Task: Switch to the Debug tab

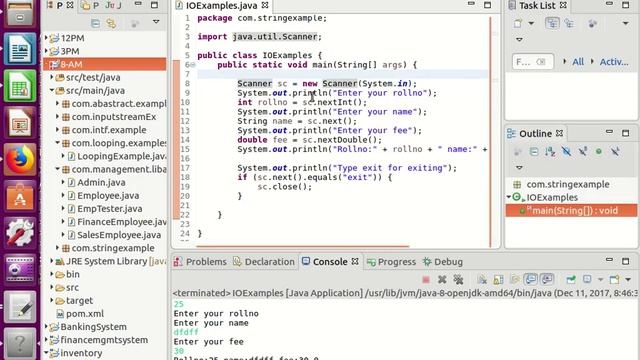Action: 443,262
